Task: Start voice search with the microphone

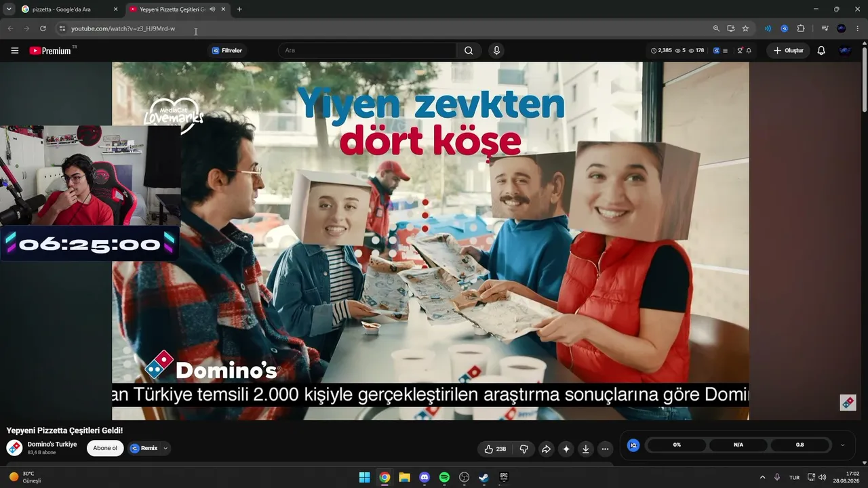Action: tap(496, 50)
